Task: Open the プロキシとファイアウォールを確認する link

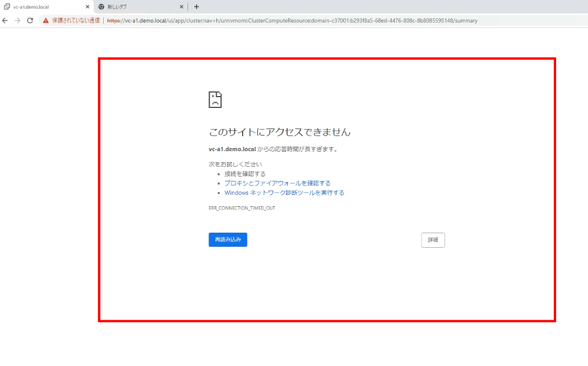Action: pos(277,183)
